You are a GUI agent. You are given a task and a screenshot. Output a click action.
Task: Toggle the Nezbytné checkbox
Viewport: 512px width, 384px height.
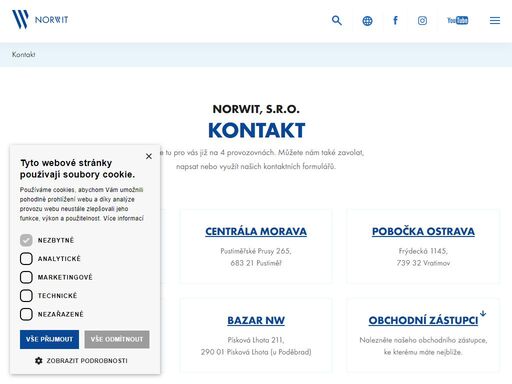click(26, 240)
